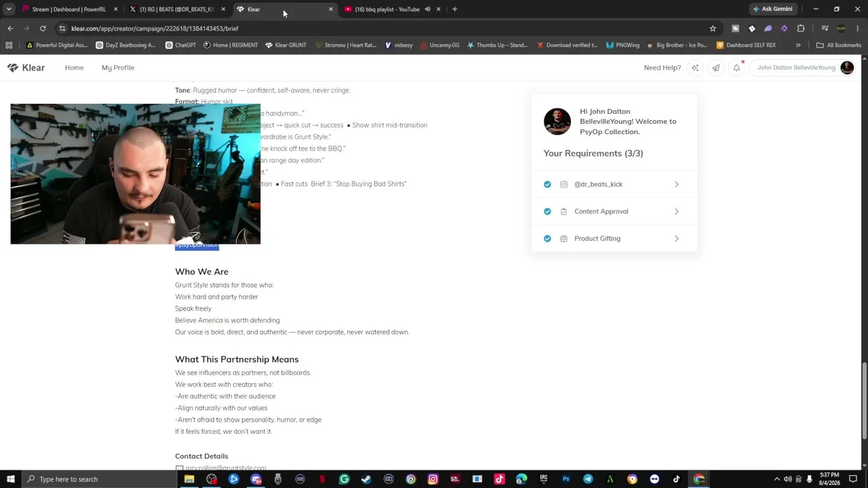Screen dimensions: 868x488
Task: Click the "Who We Are" heading
Action: pyautogui.click(x=201, y=272)
